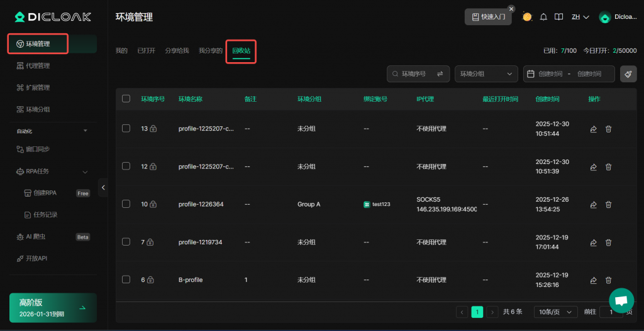644x331 pixels.
Task: Open the 环境分组 filter dropdown
Action: click(x=486, y=74)
